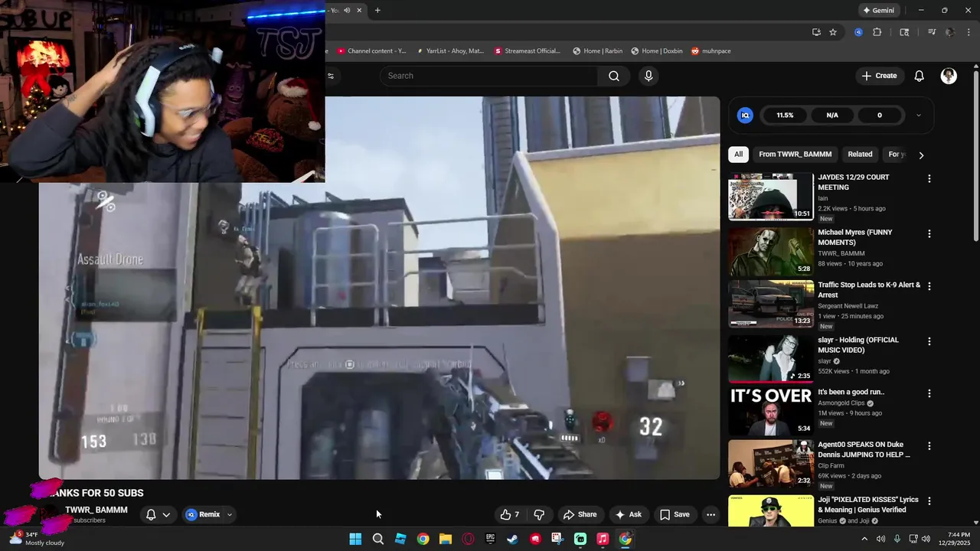
Task: Expand the Remix button dropdown arrow
Action: click(229, 514)
